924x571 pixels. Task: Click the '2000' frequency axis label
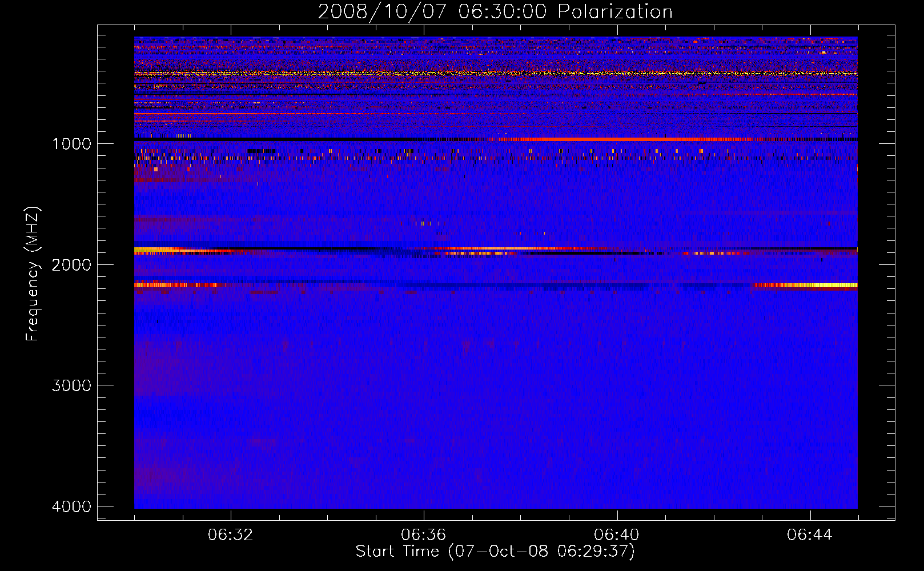point(71,264)
